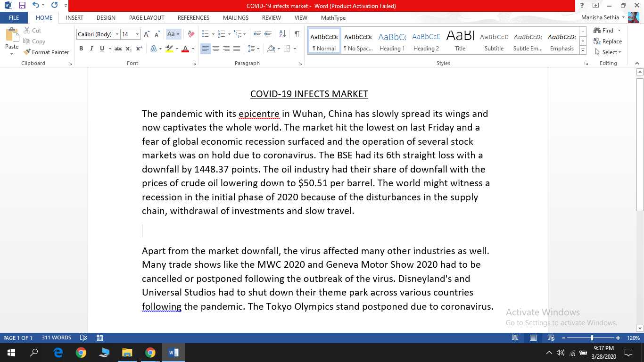Toggle subscript formatting
Image resolution: width=644 pixels, height=362 pixels.
(x=129, y=49)
